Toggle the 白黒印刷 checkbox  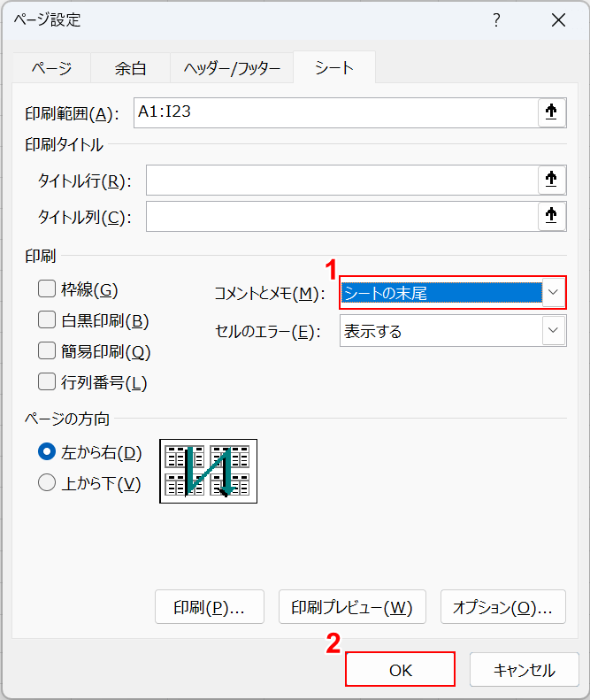click(x=47, y=320)
